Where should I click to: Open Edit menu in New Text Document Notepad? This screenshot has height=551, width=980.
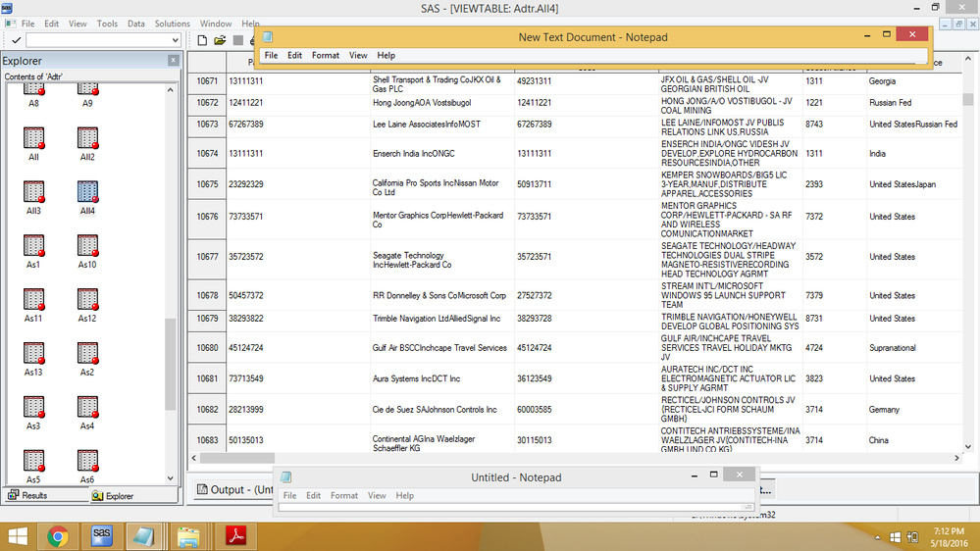[294, 55]
